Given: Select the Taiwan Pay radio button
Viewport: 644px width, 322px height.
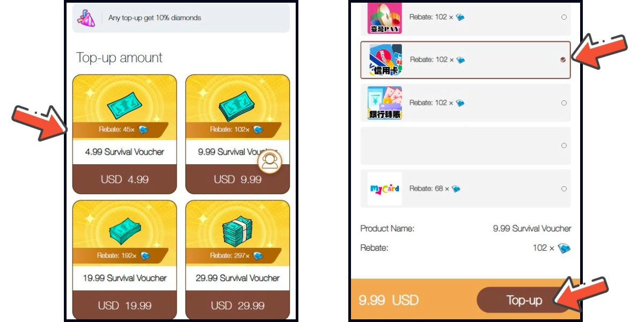Looking at the screenshot, I should tap(563, 17).
